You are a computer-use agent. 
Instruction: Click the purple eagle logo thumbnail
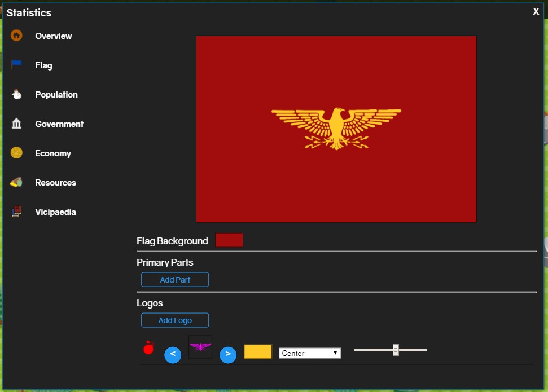[x=200, y=347]
